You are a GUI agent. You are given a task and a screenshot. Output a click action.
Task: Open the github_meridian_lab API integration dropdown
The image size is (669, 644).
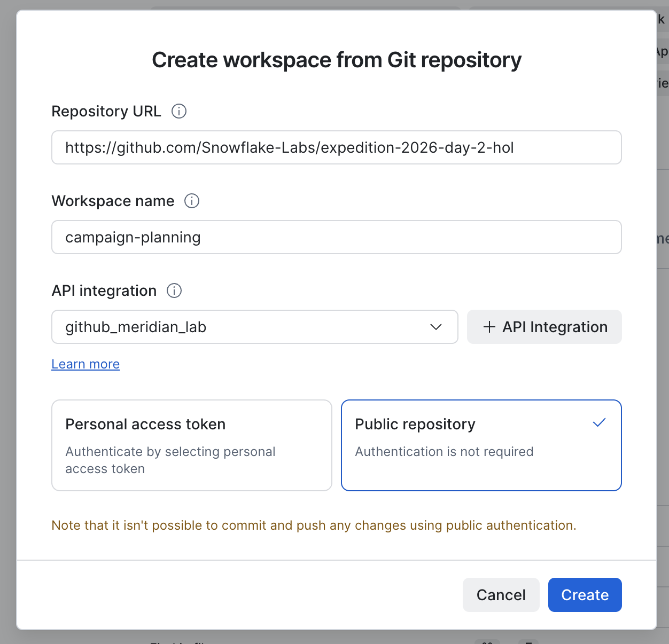[x=255, y=327]
